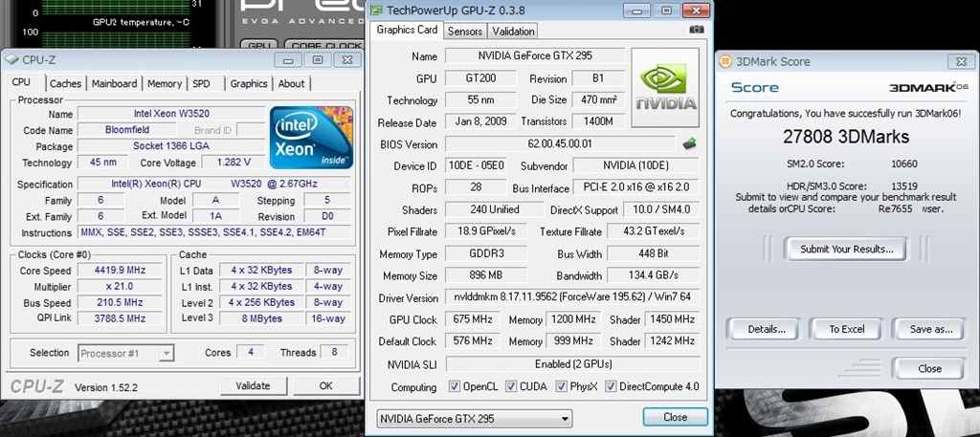Open the About tab in CPU-Z
This screenshot has height=437, width=980.
coord(291,83)
